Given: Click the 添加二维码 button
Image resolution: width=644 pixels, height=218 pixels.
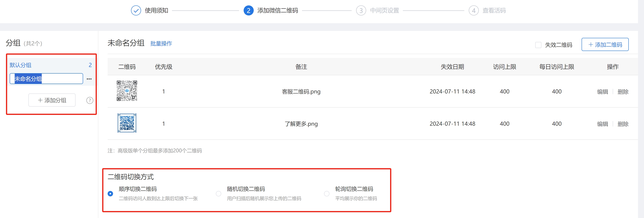Looking at the screenshot, I should coord(605,45).
